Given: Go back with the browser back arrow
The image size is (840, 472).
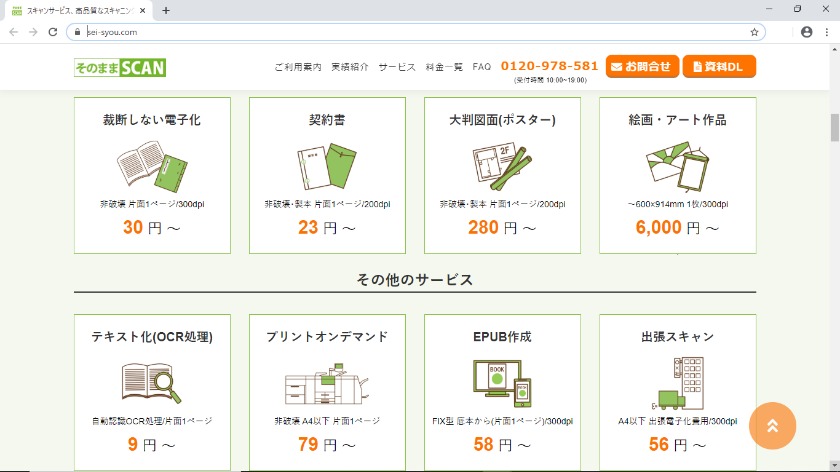Looking at the screenshot, I should pyautogui.click(x=14, y=32).
